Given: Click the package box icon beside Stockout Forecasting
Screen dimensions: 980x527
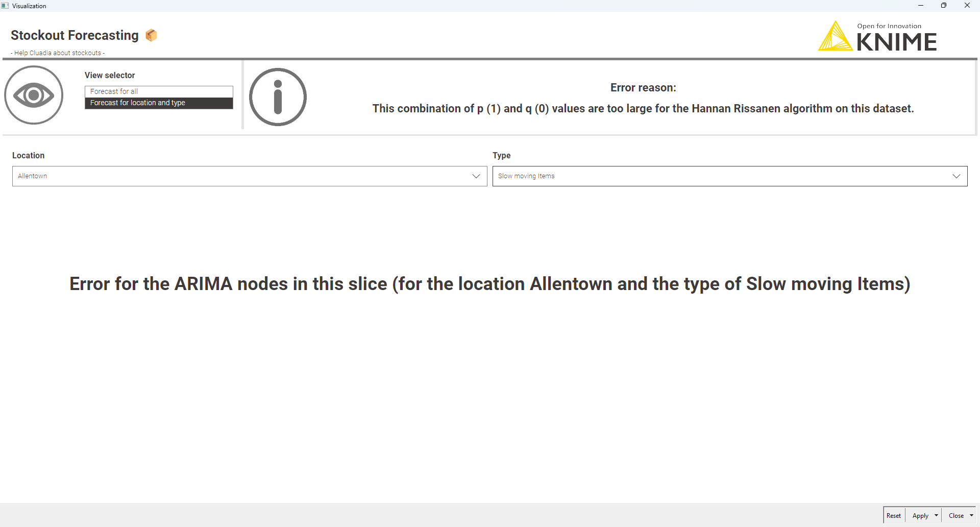Looking at the screenshot, I should pyautogui.click(x=151, y=35).
